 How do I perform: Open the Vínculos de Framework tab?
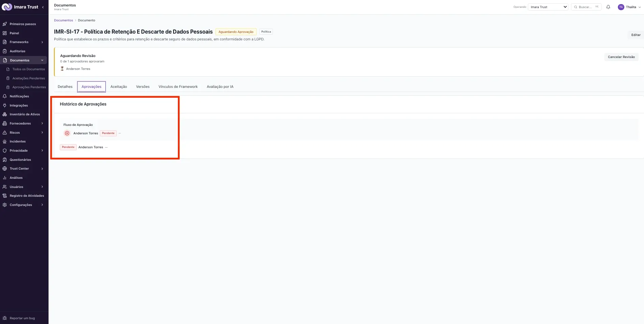[178, 87]
